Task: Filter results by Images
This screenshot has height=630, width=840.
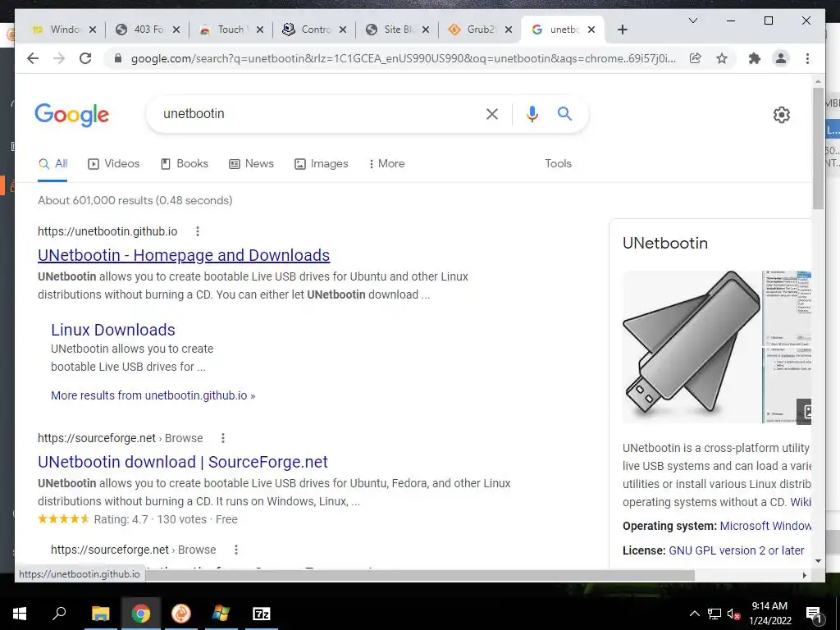Action: point(322,163)
